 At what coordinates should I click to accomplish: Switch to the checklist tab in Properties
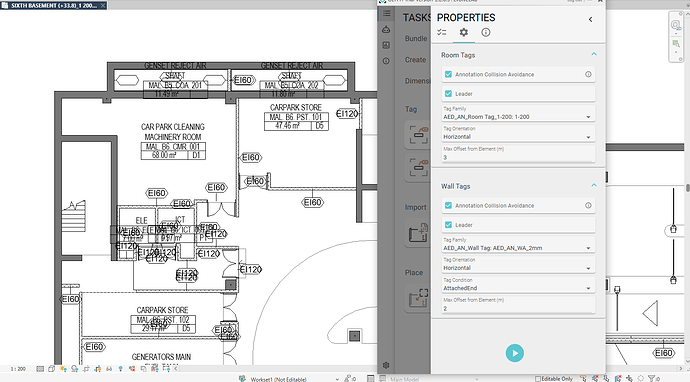(x=442, y=32)
